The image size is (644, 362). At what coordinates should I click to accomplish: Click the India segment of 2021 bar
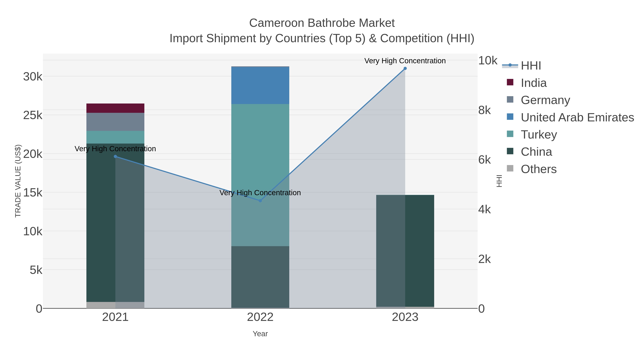[115, 108]
